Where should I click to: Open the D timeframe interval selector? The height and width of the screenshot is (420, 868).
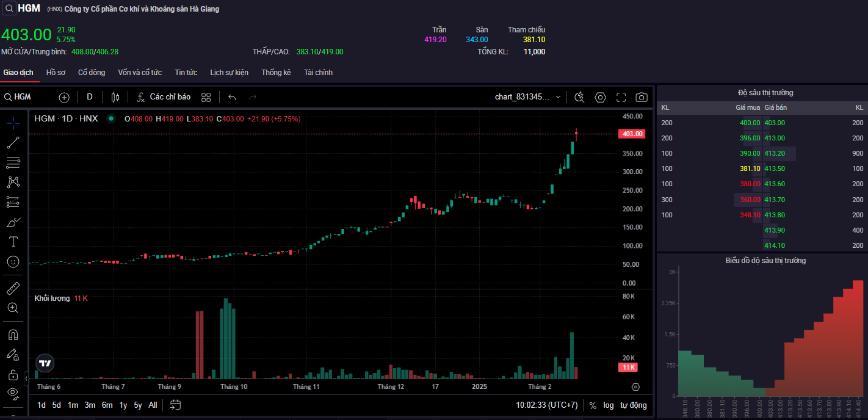90,97
